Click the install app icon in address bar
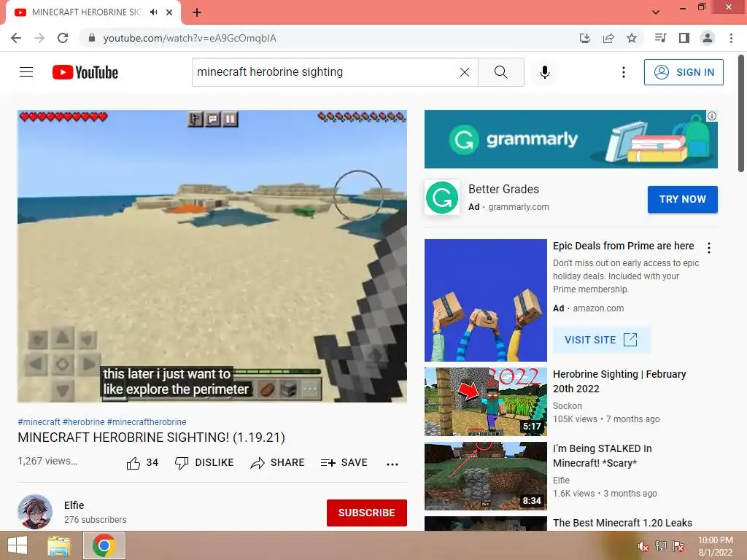747x560 pixels. [585, 38]
